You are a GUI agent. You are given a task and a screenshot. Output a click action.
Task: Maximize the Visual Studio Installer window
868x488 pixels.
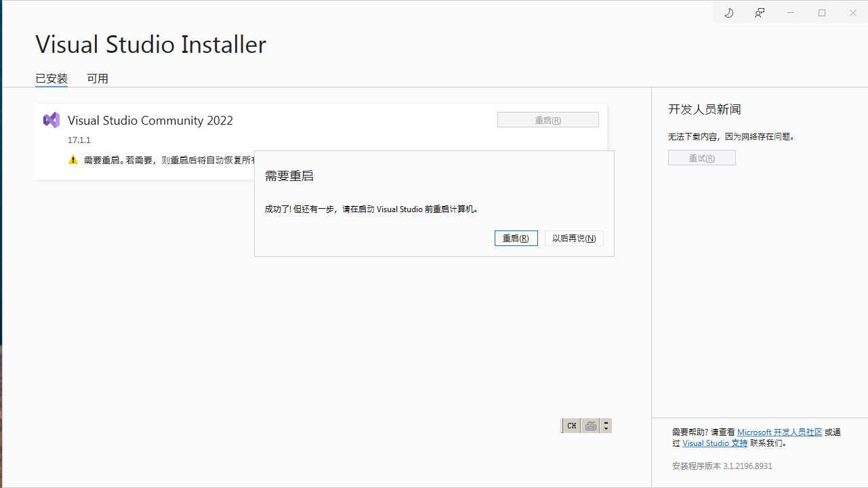pos(822,13)
